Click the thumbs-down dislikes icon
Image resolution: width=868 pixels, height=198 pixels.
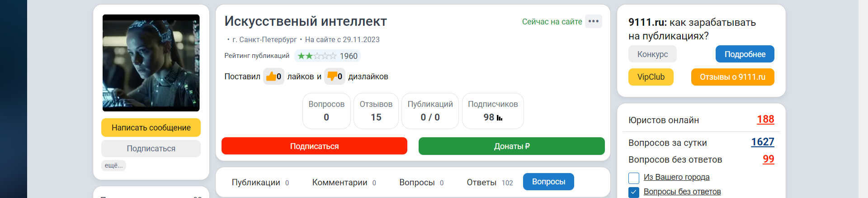[332, 76]
